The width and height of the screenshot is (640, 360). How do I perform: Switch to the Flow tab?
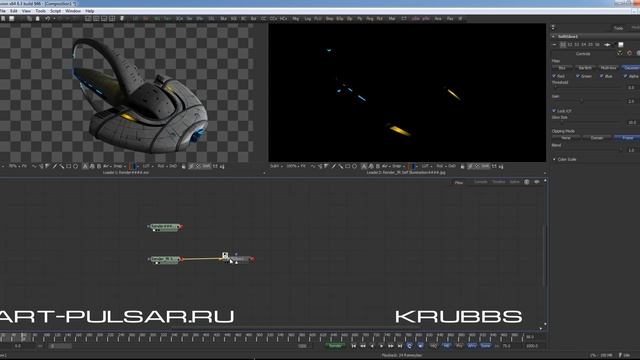pyautogui.click(x=459, y=182)
